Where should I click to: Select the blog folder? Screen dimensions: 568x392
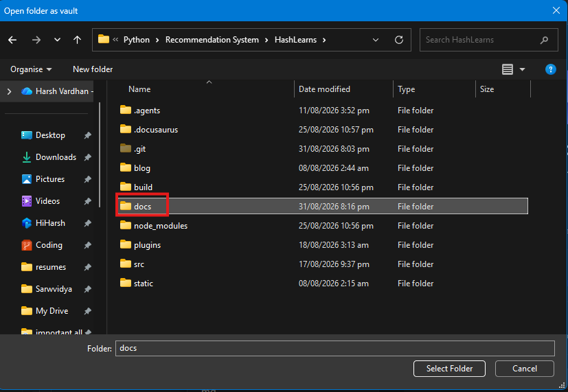point(135,168)
